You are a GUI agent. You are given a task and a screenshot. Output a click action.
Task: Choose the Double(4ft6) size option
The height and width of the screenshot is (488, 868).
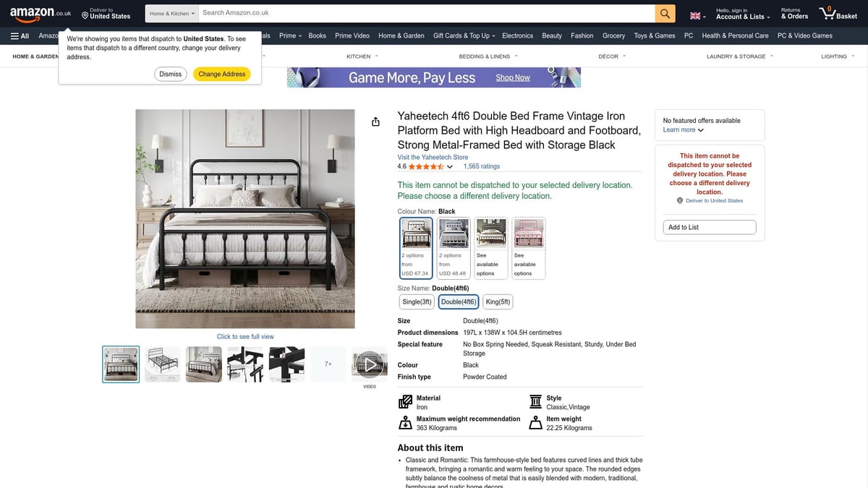(x=458, y=301)
